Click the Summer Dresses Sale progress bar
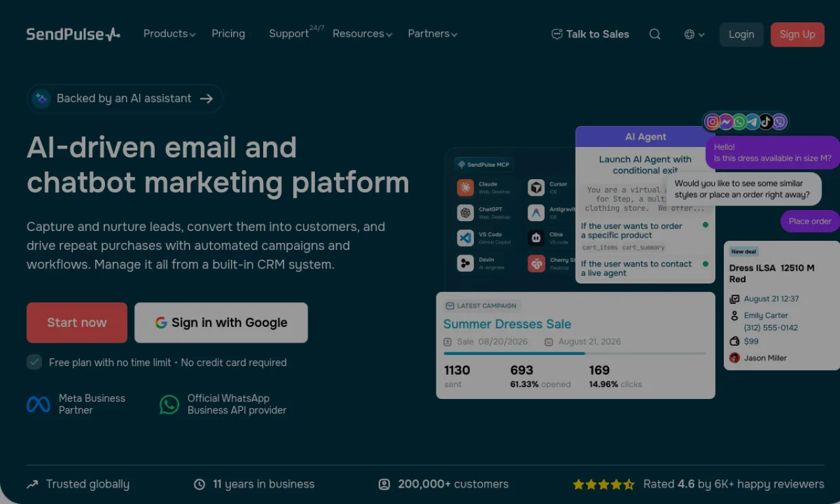The height and width of the screenshot is (504, 840). (x=575, y=353)
